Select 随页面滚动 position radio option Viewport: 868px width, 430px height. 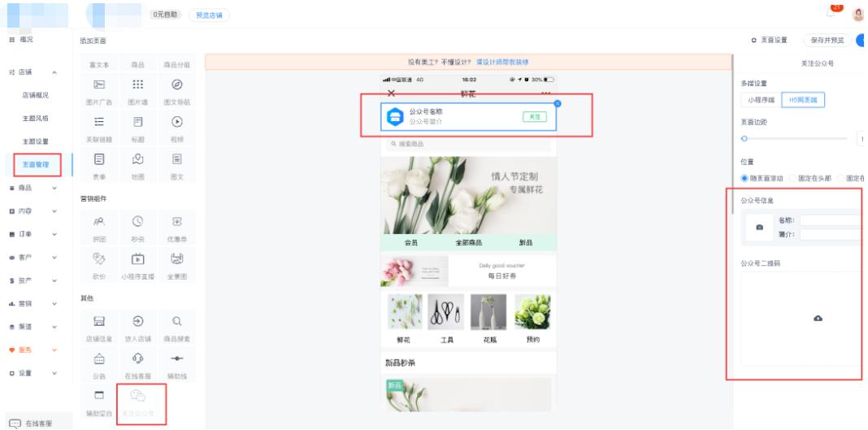(762, 178)
